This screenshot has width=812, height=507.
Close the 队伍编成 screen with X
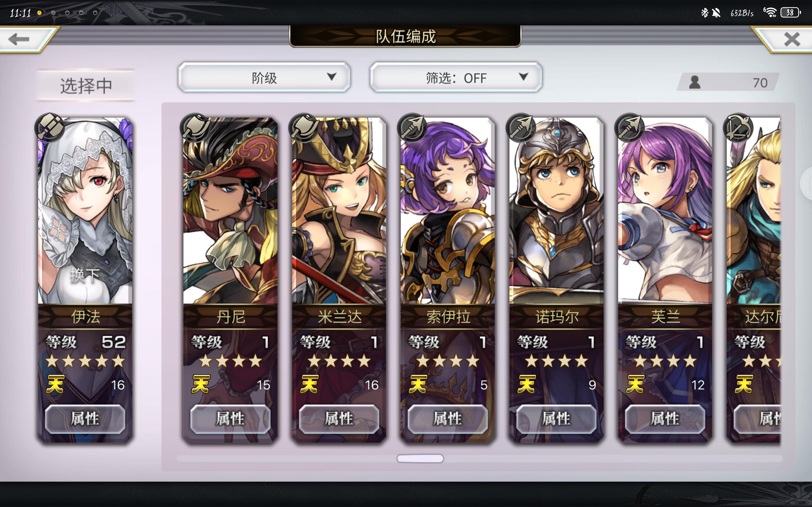click(x=792, y=39)
